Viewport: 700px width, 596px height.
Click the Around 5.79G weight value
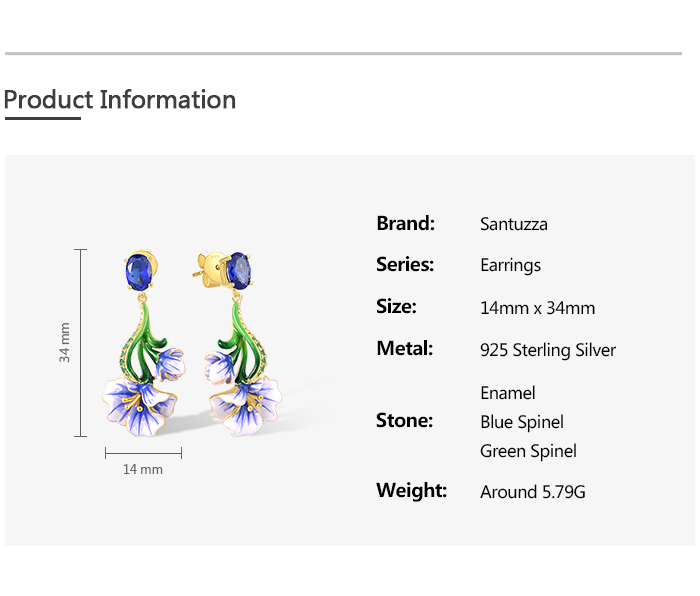(x=533, y=492)
